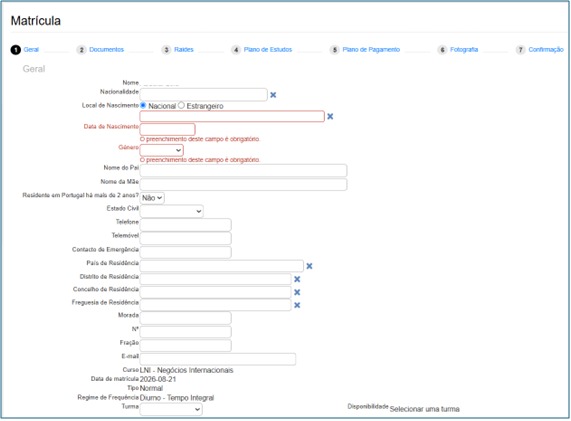Select the Nacional radio button
Image resolution: width=571 pixels, height=421 pixels.
[143, 106]
